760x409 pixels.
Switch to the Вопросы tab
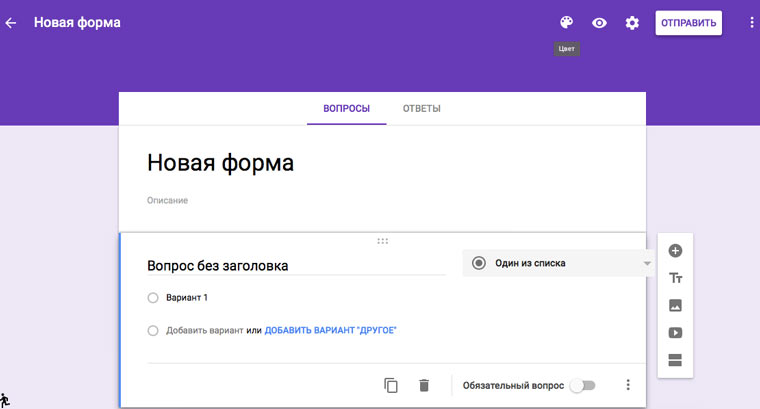tap(346, 108)
